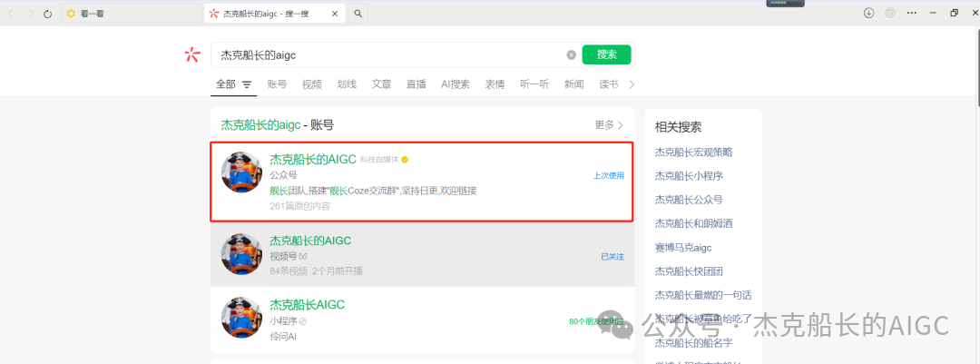Switch to the 划线 tab

click(x=347, y=84)
